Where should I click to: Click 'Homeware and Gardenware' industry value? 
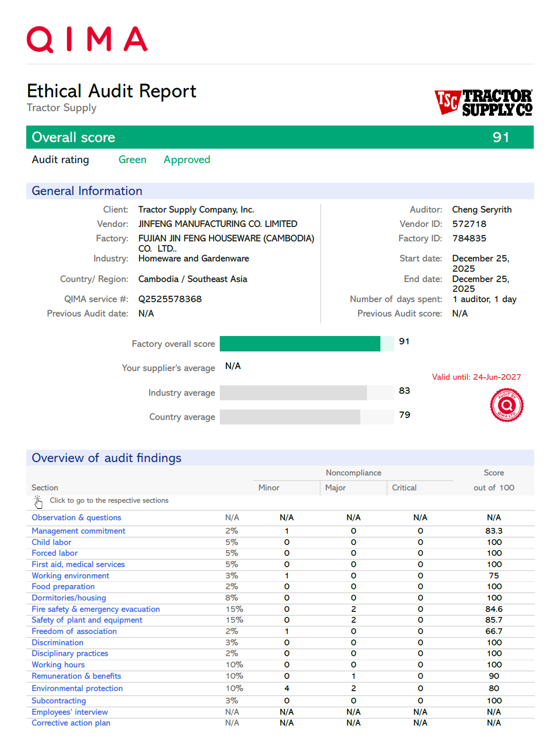[x=194, y=258]
